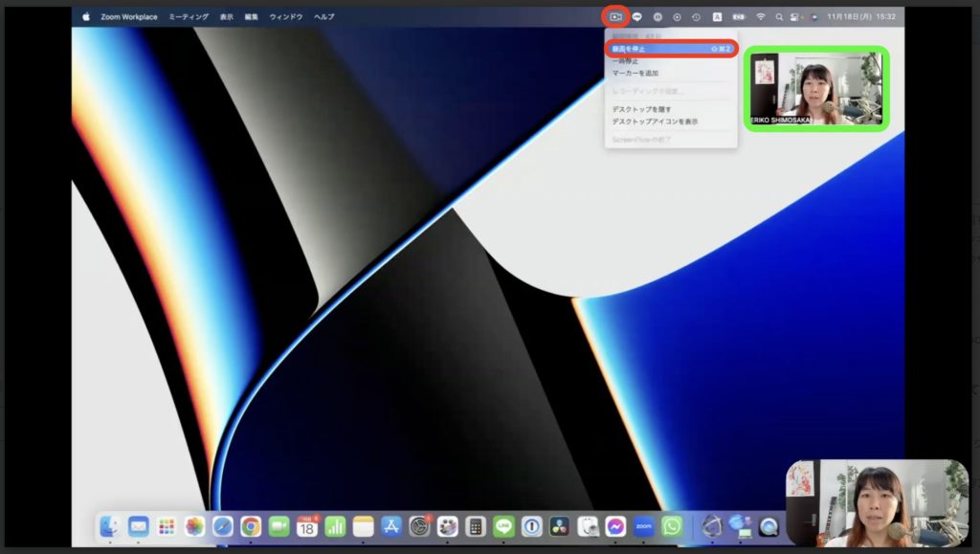This screenshot has width=980, height=554.
Task: Select マーカーを追加 menu entry
Action: point(635,73)
